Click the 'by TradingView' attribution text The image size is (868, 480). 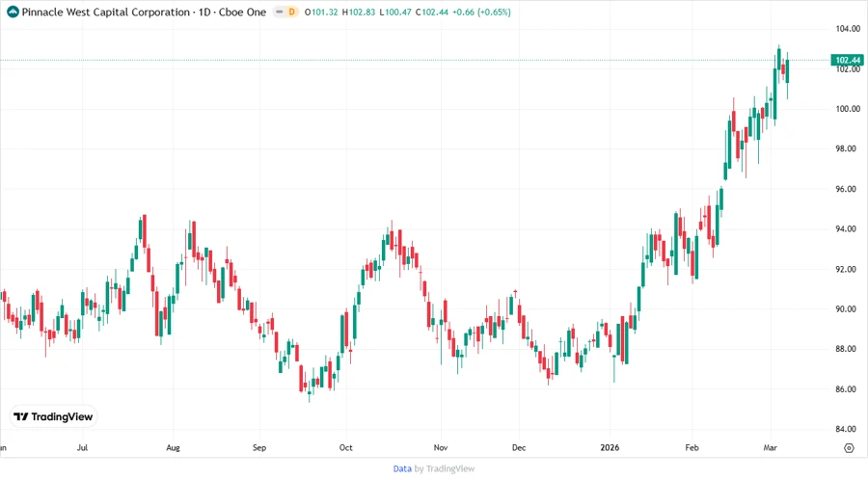445,468
